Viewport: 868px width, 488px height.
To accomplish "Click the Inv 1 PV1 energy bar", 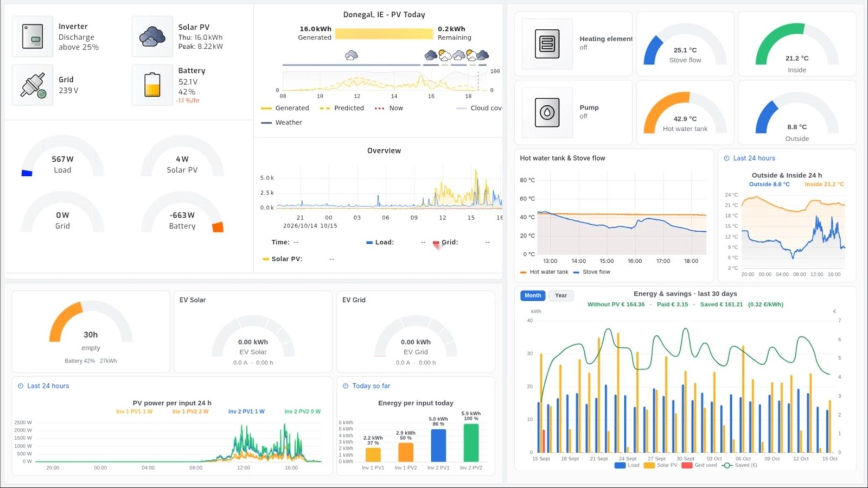I will click(x=373, y=454).
